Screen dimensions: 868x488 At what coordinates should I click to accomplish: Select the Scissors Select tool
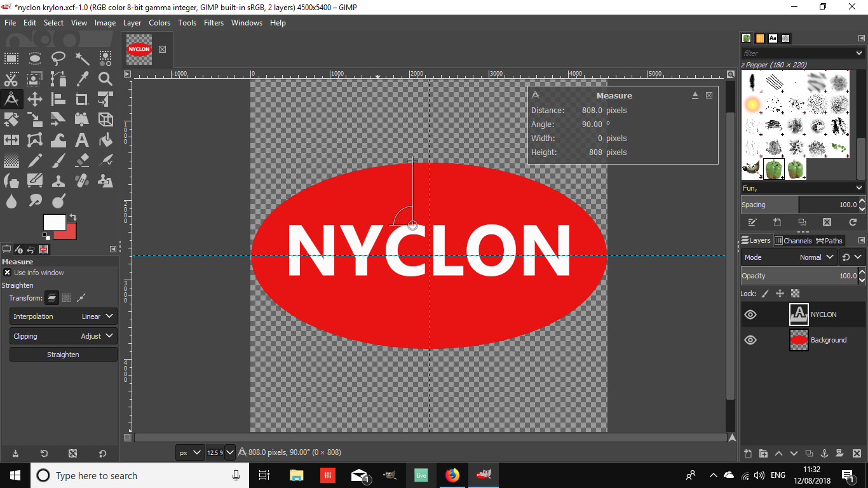pyautogui.click(x=11, y=79)
